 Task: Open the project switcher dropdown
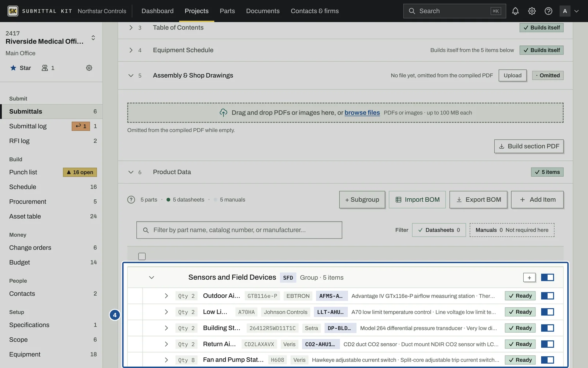(93, 38)
